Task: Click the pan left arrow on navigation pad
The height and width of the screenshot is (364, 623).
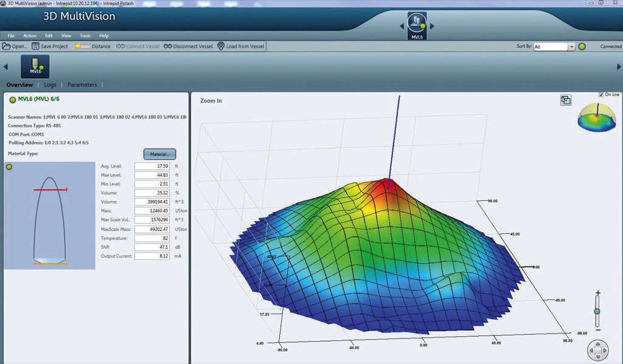Action: click(591, 351)
